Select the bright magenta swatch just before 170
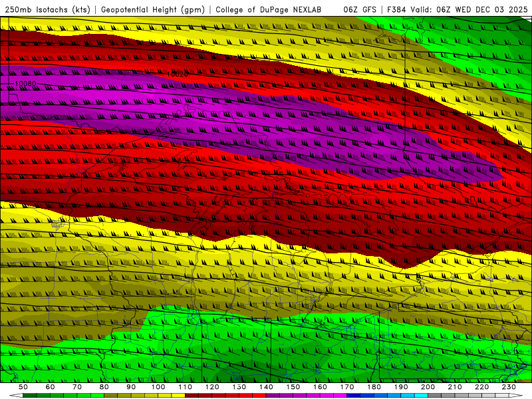Image resolution: width=532 pixels, height=399 pixels. pyautogui.click(x=340, y=395)
